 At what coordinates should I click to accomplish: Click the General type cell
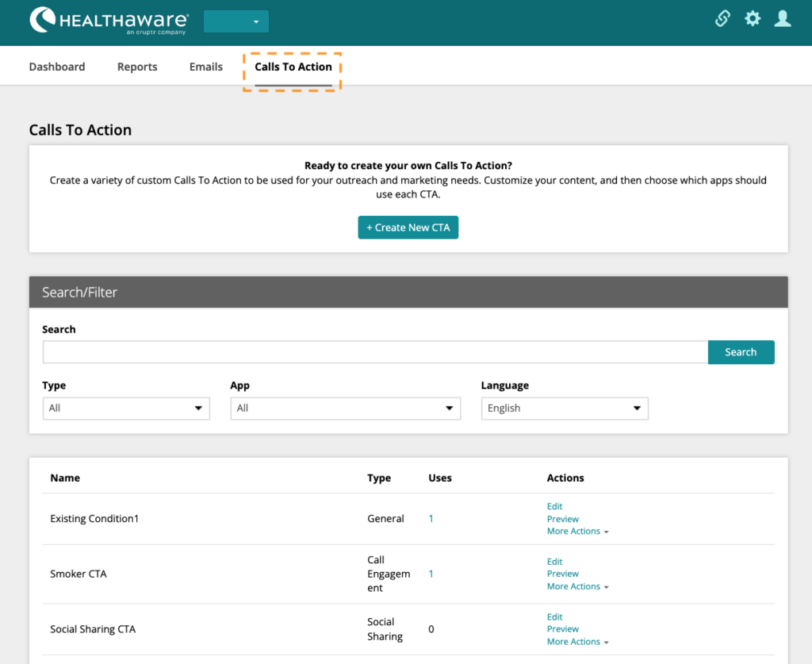386,519
